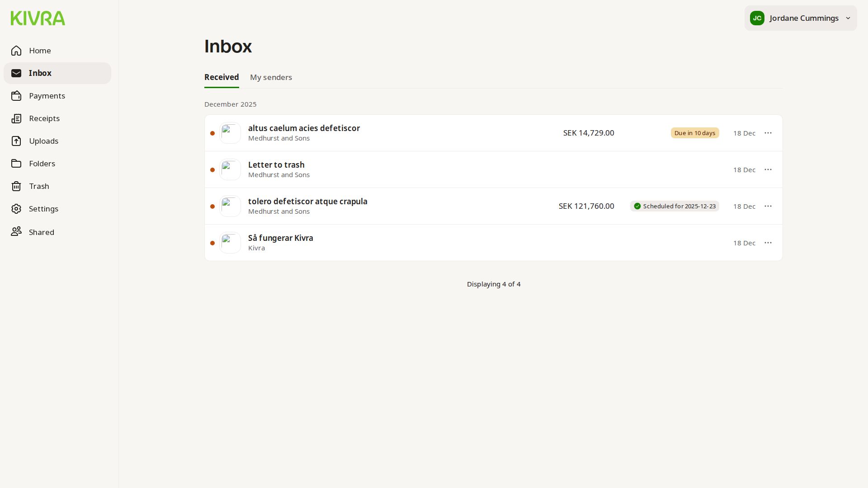
Task: Open the Trash bin icon
Action: pyautogui.click(x=16, y=186)
